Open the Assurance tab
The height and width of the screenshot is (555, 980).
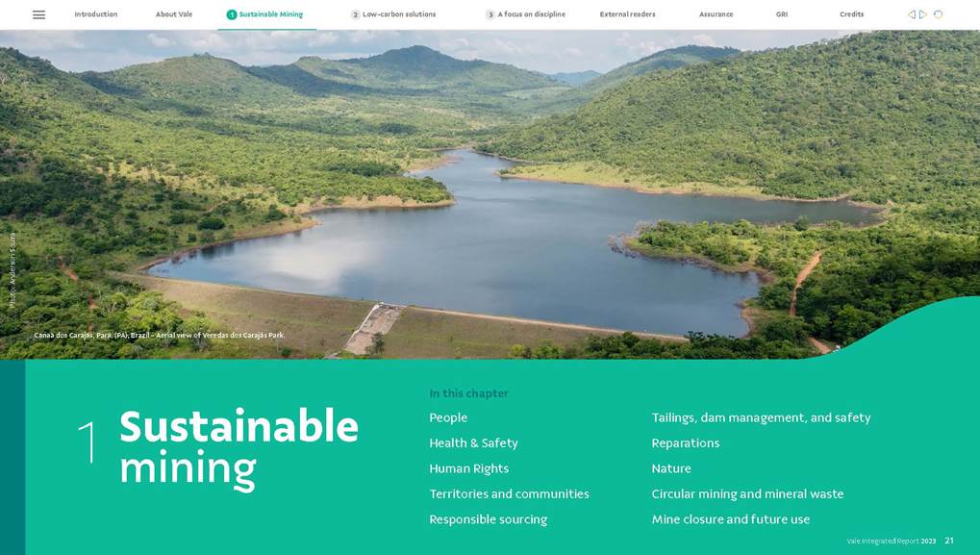[x=716, y=14]
